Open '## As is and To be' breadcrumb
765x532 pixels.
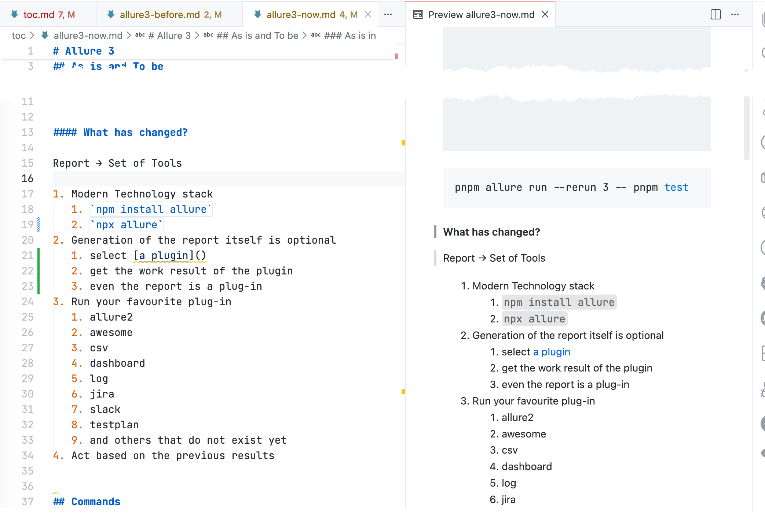click(x=257, y=36)
